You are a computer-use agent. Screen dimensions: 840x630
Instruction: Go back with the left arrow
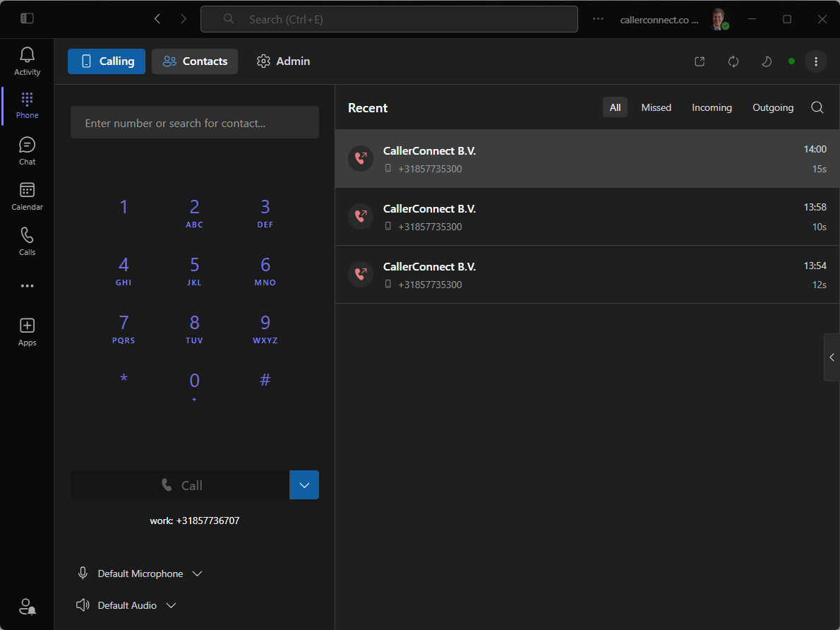tap(157, 19)
